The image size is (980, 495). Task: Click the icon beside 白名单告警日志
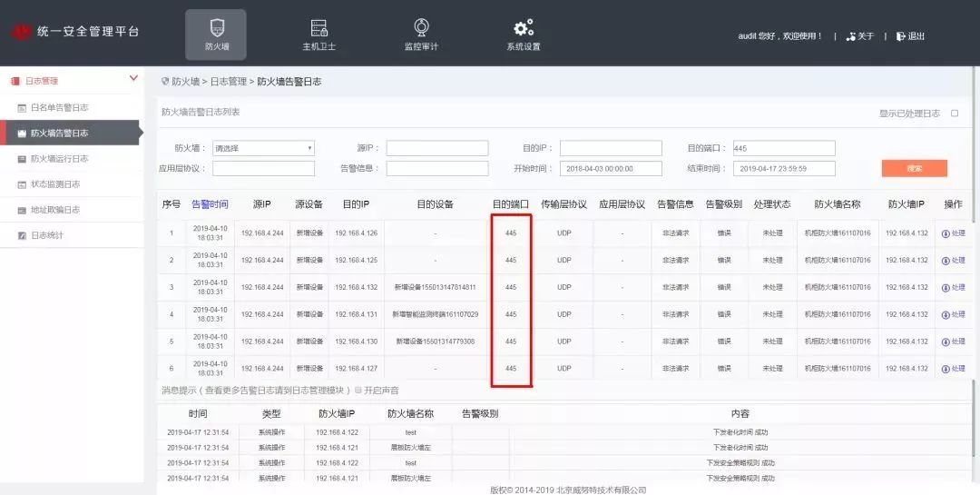point(22,108)
